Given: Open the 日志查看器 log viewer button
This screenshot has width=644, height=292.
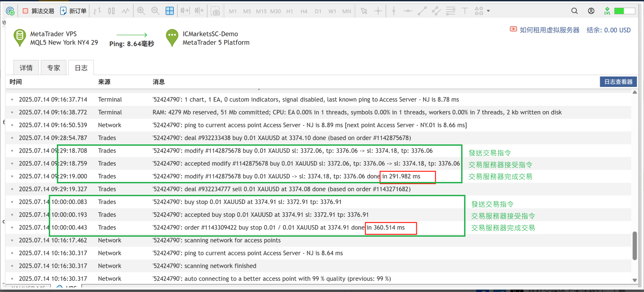Looking at the screenshot, I should click(618, 82).
